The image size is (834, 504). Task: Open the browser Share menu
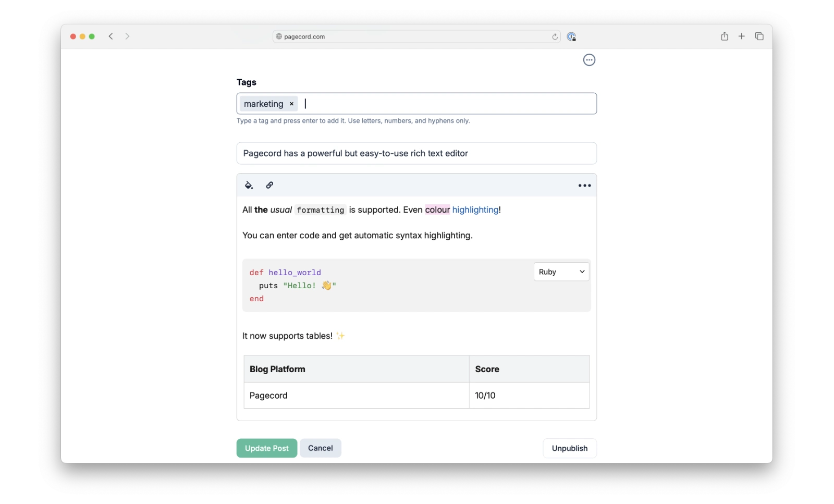click(724, 36)
